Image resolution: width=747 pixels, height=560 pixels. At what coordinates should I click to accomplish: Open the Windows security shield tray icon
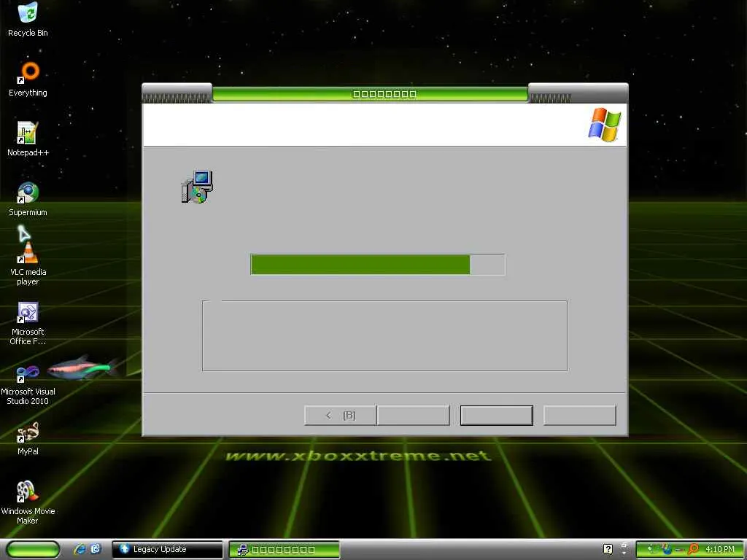[x=667, y=549]
